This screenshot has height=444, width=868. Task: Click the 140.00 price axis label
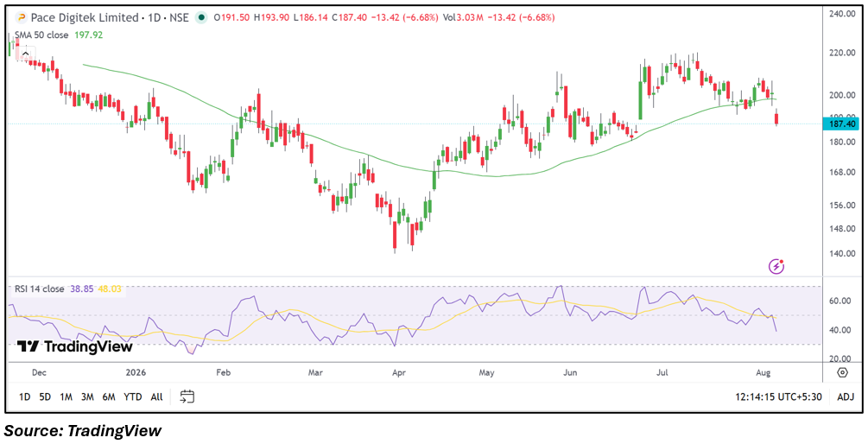[843, 254]
